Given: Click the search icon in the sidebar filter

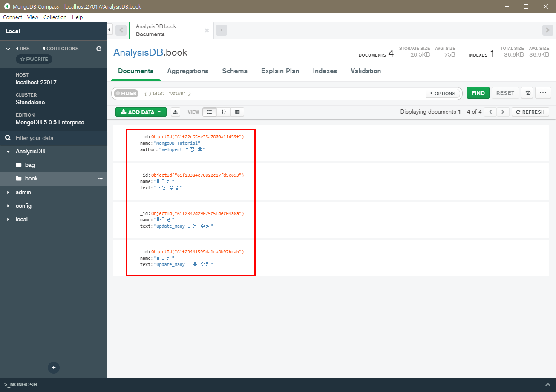Looking at the screenshot, I should tap(8, 138).
